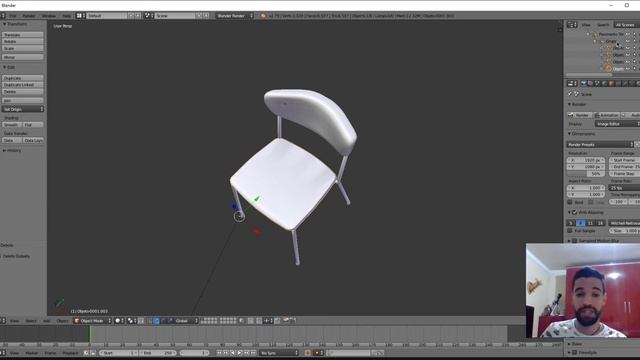Open the No Sync dropdown
Viewport: 640px width, 360px height.
click(x=279, y=353)
